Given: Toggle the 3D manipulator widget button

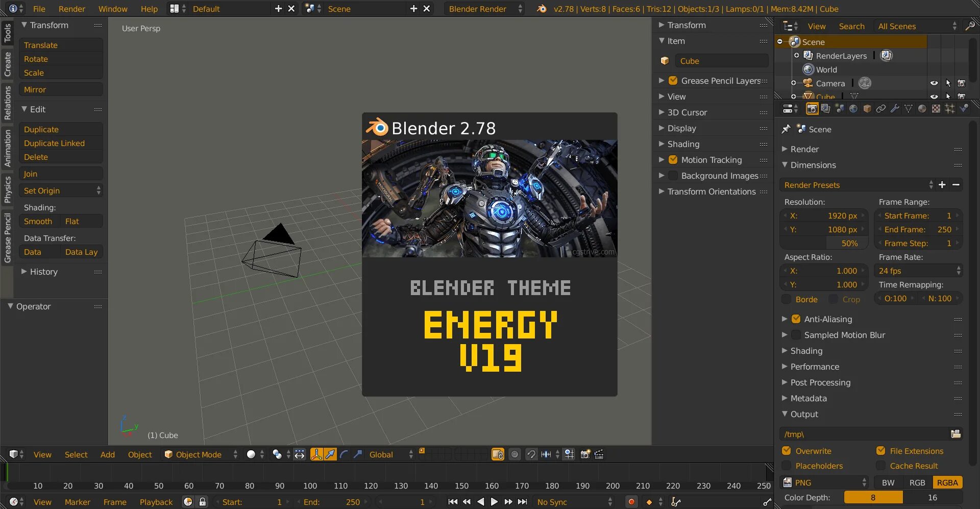Looking at the screenshot, I should (316, 454).
